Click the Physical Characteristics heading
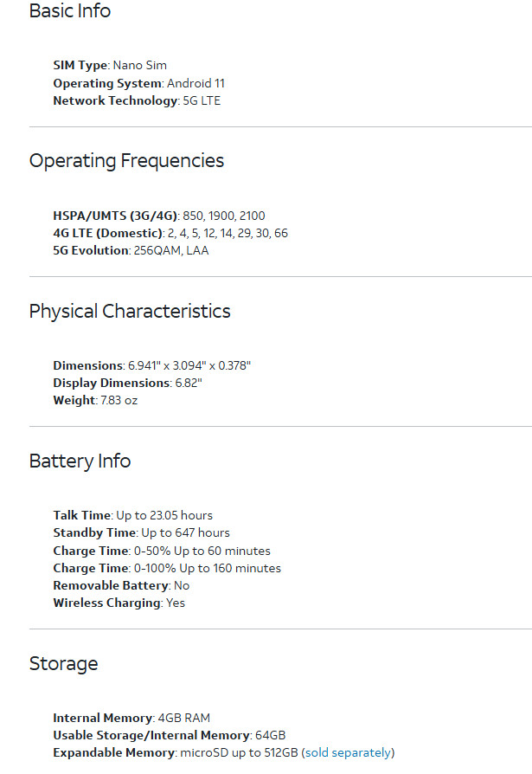532x774 pixels. click(130, 311)
